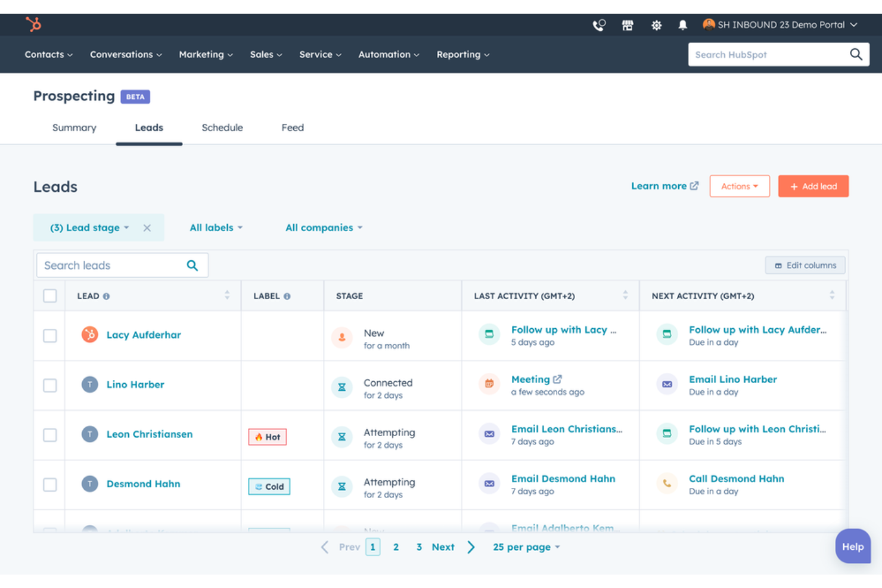This screenshot has height=588, width=882.
Task: Click the Add lead button
Action: tap(813, 186)
